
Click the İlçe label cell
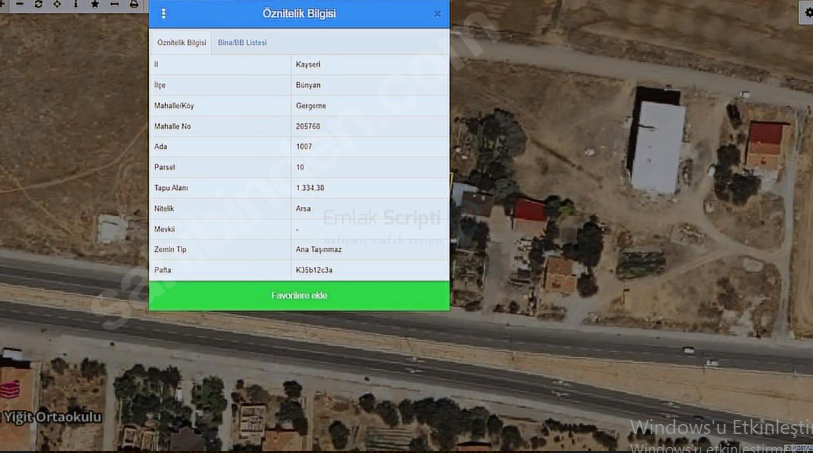tap(220, 85)
